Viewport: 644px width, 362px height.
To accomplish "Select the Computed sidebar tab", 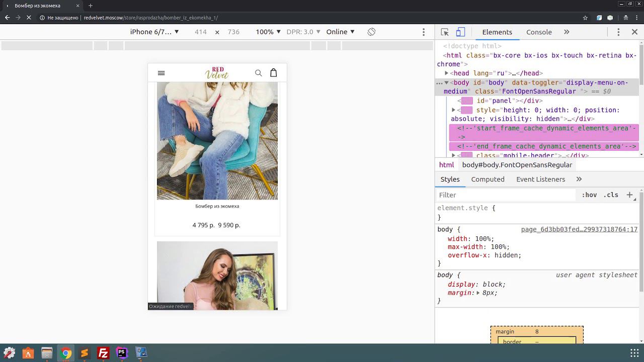I will 488,179.
